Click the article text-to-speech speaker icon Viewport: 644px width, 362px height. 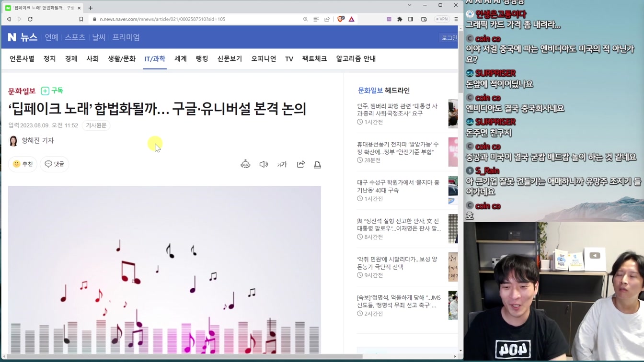click(264, 164)
